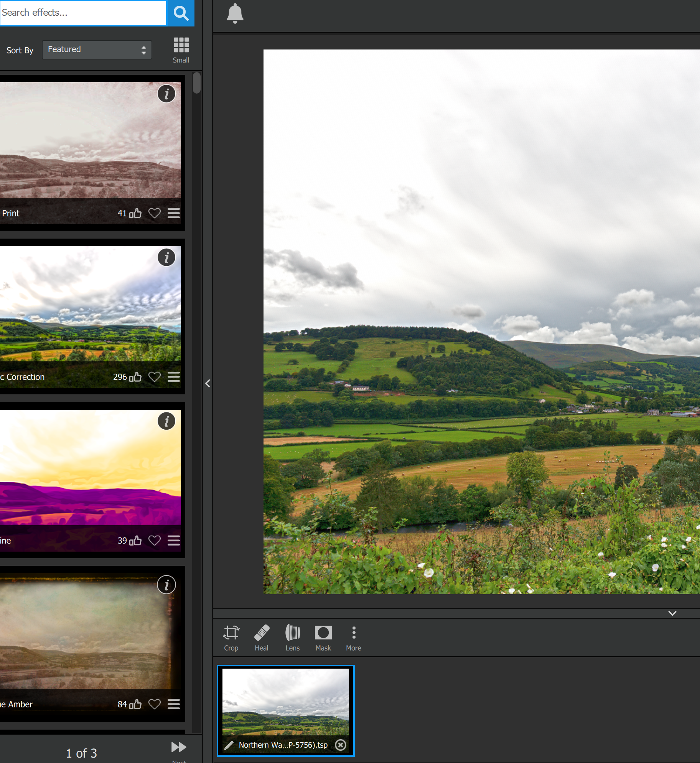The width and height of the screenshot is (700, 763).
Task: Go to the next page of effects
Action: click(179, 748)
